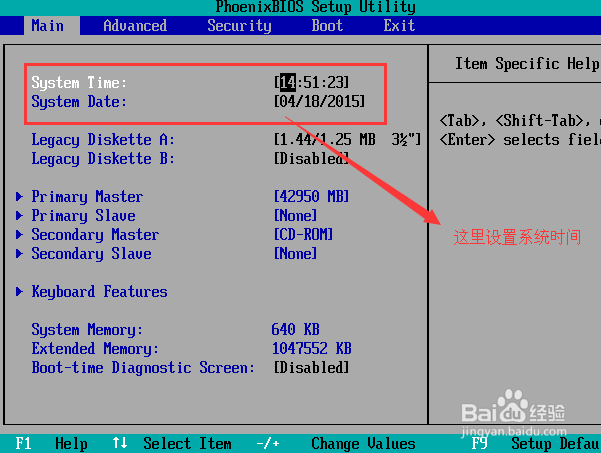Click Extended Memory label
This screenshot has width=601, height=453.
coord(95,349)
